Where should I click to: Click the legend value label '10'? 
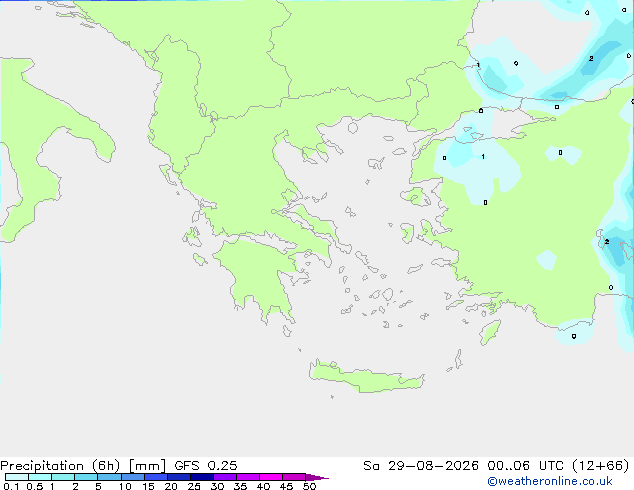click(125, 486)
